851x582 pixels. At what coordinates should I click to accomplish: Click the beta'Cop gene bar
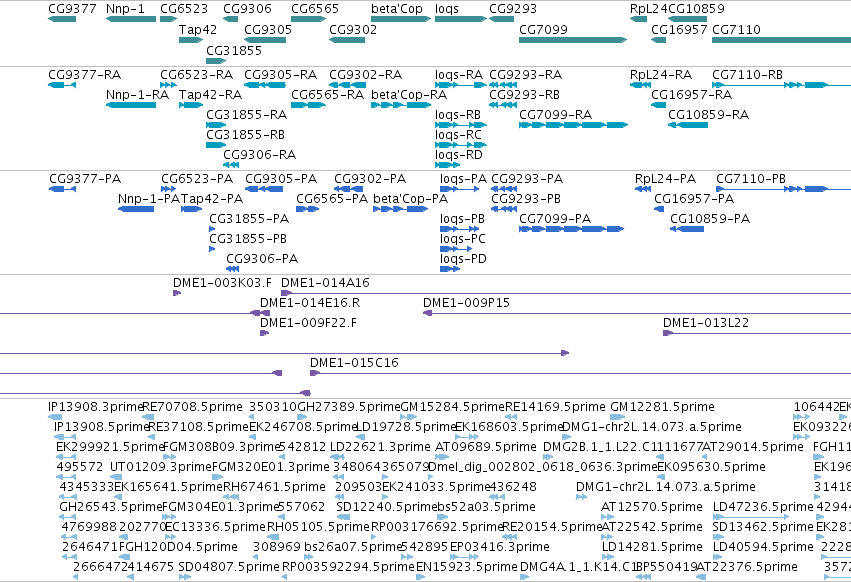point(401,19)
